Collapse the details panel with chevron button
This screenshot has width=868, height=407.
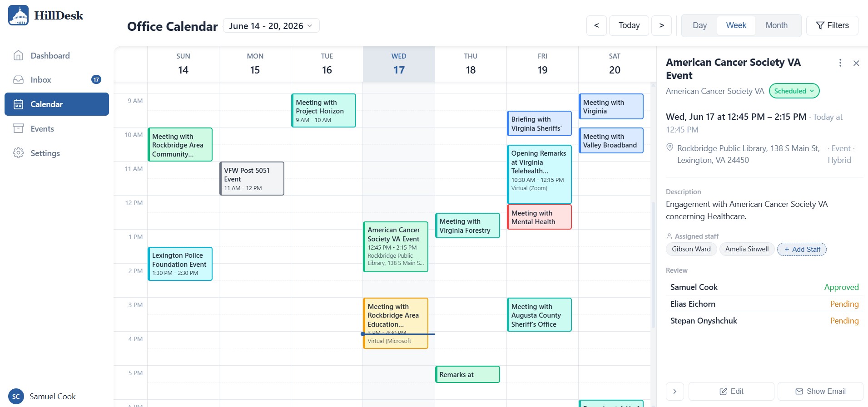[x=675, y=391]
